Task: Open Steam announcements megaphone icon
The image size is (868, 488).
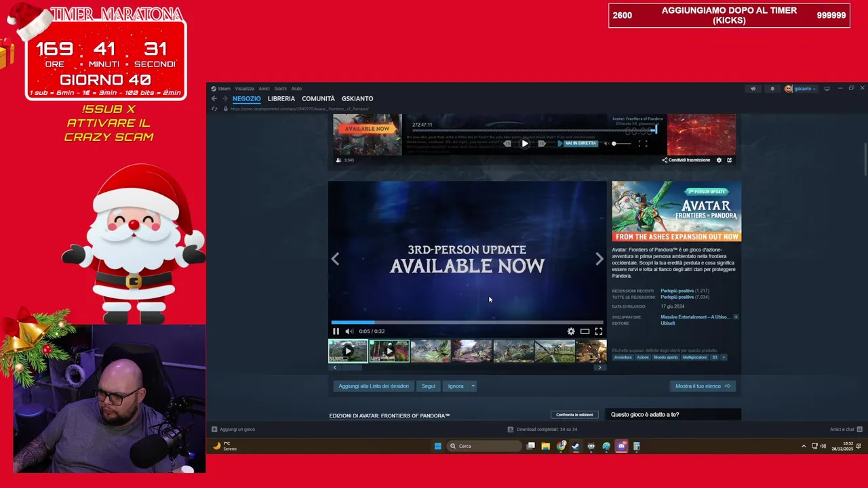Action: 753,89
